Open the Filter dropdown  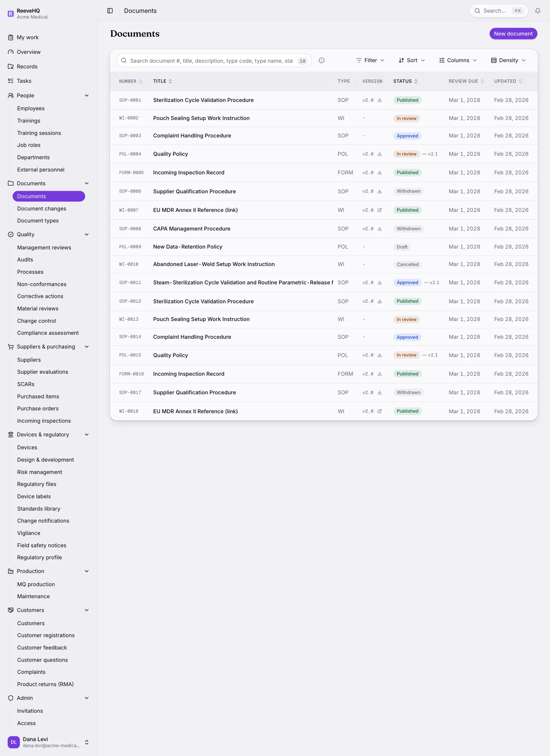(x=370, y=60)
